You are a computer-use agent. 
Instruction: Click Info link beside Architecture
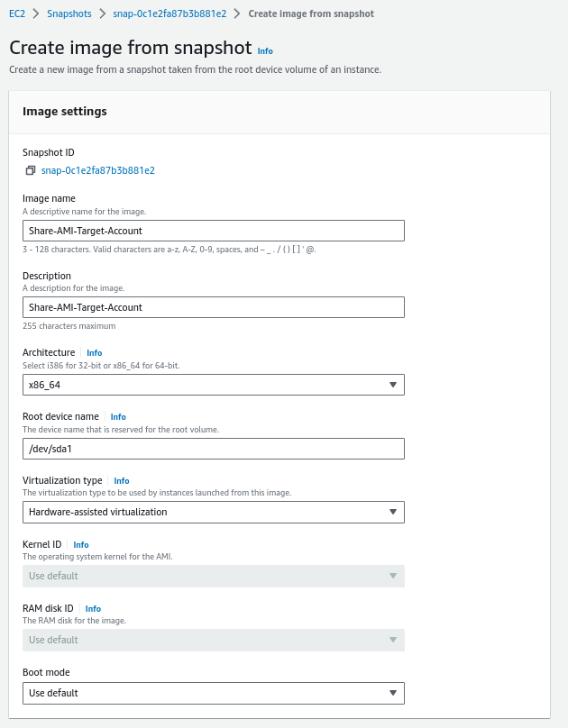(94, 353)
